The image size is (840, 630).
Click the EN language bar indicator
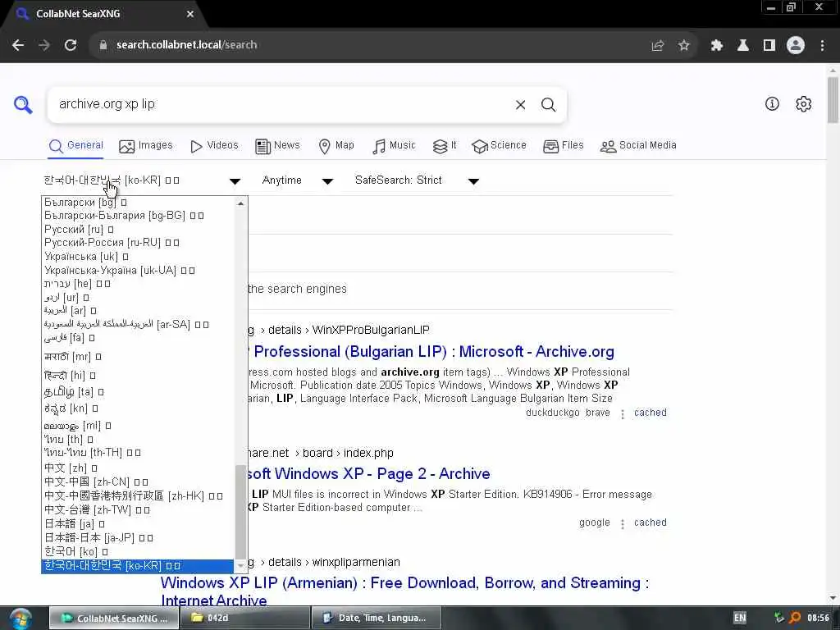tap(740, 618)
